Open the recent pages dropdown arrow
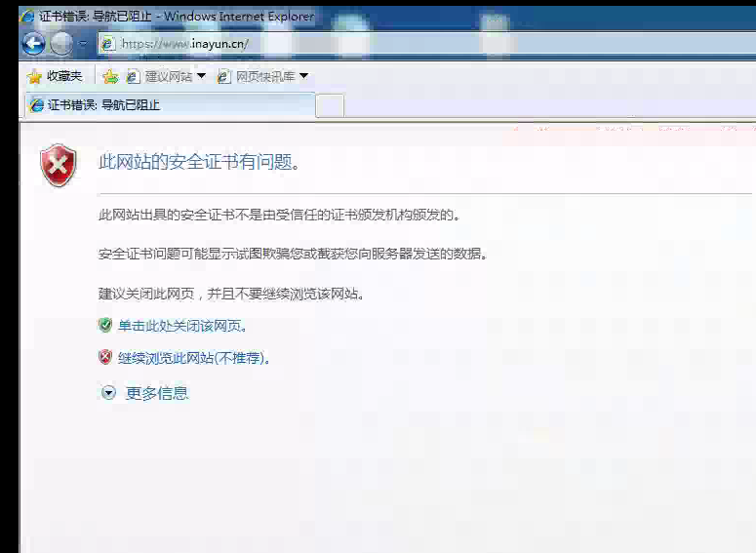This screenshot has width=756, height=553. [x=84, y=44]
